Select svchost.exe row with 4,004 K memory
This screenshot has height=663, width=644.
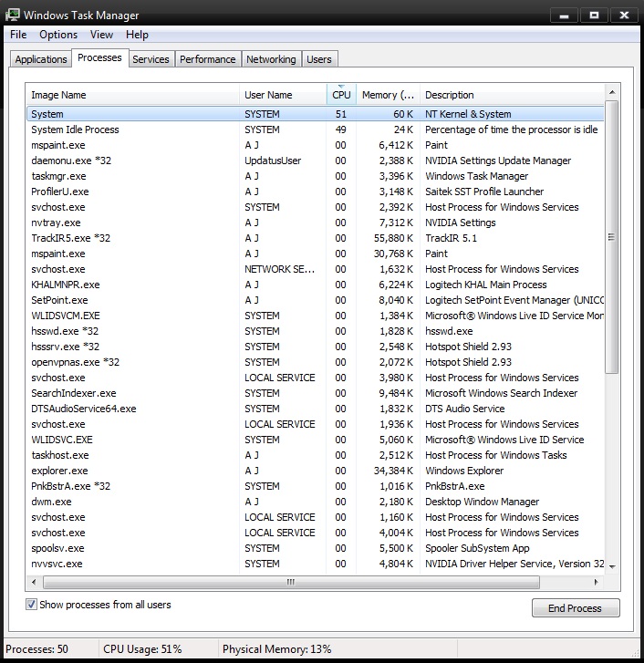pos(315,533)
